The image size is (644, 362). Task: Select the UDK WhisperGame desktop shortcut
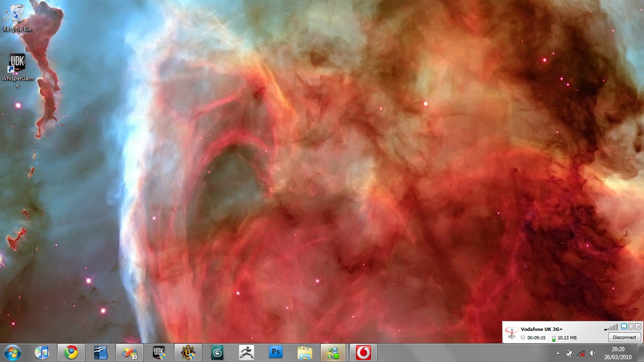pos(17,71)
